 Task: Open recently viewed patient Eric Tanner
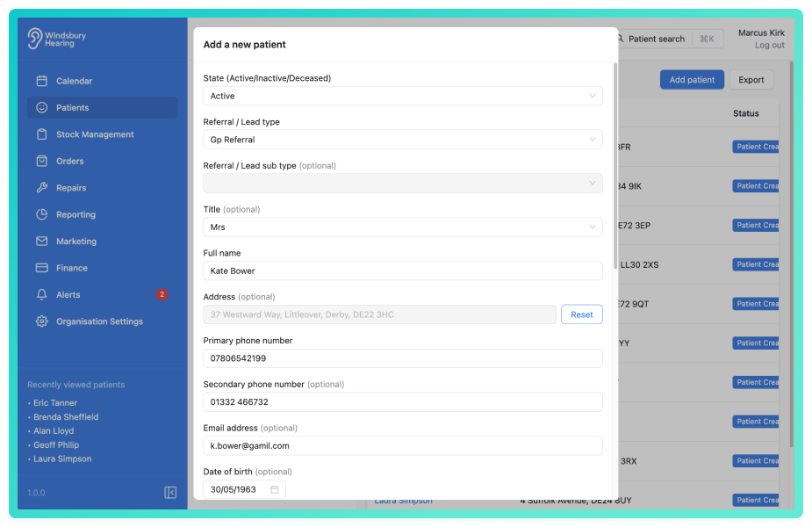point(55,402)
